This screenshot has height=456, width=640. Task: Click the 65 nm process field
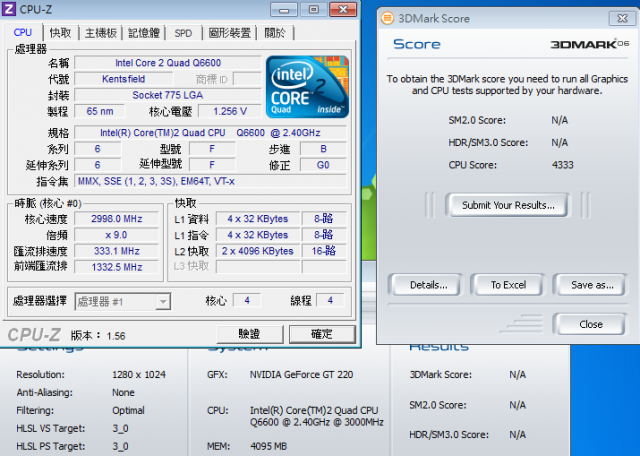pyautogui.click(x=100, y=111)
